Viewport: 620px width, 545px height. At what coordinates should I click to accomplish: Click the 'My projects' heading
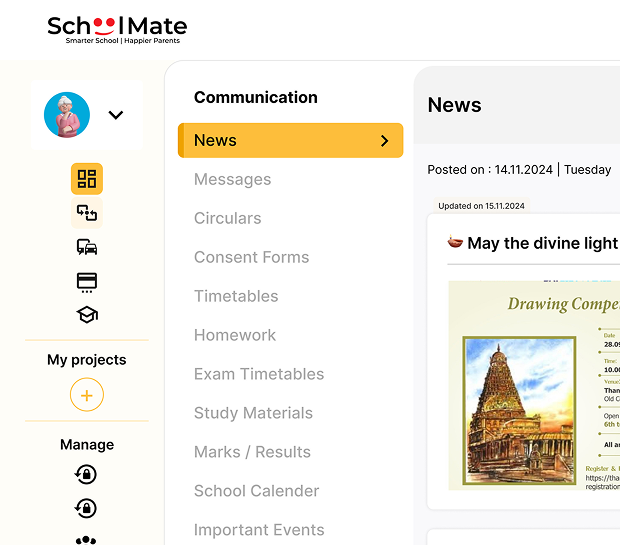[87, 360]
